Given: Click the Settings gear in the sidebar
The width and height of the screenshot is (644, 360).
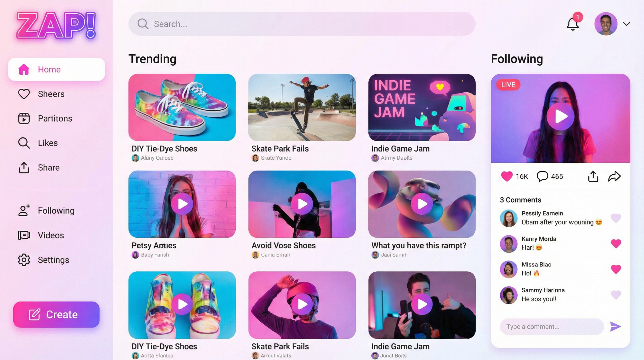Looking at the screenshot, I should [x=24, y=260].
